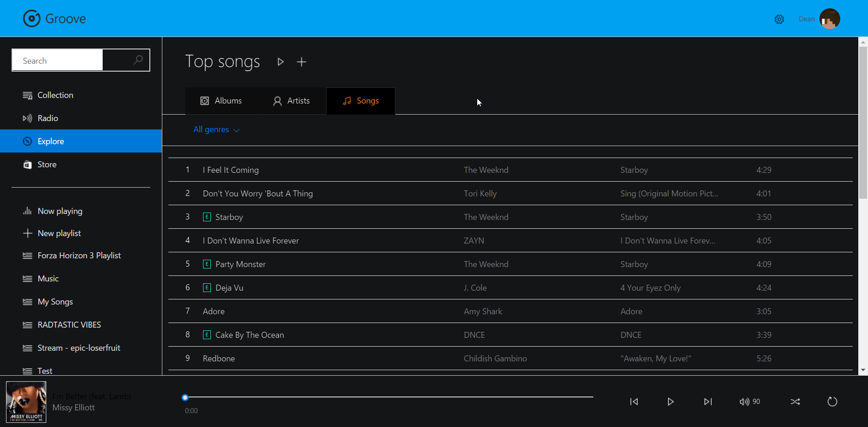Screen dimensions: 868x427
Task: Click the Store bag icon
Action: (x=27, y=165)
